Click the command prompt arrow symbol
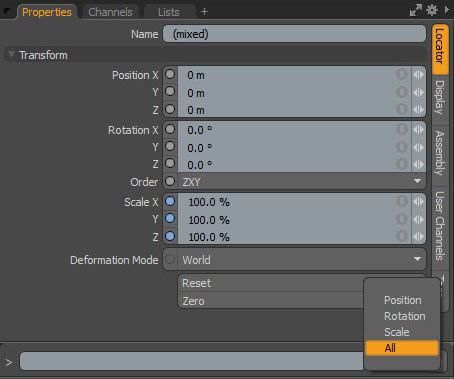 (9, 362)
